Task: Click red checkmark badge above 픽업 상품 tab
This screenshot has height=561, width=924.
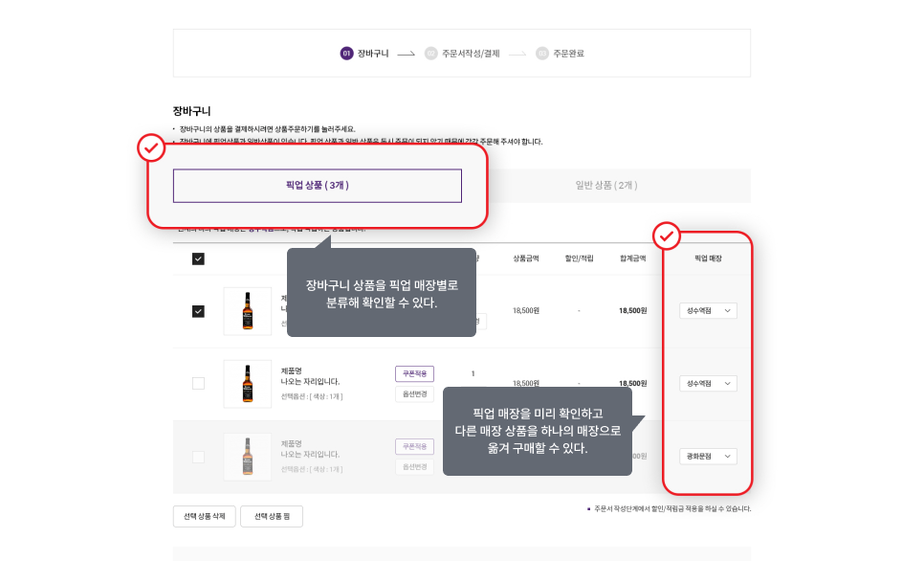Action: click(x=151, y=147)
